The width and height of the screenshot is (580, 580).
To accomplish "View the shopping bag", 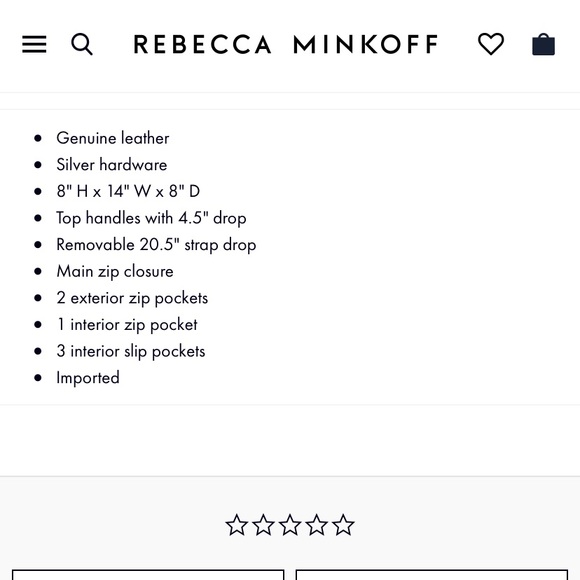I will click(x=543, y=44).
